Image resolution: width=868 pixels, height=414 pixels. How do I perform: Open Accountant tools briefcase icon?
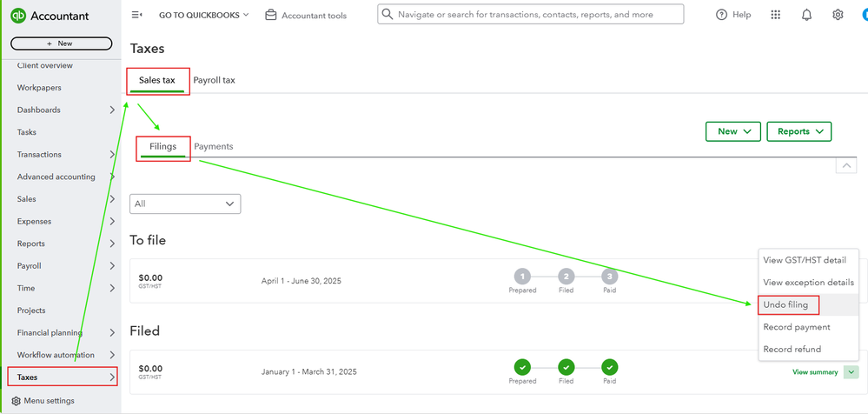271,15
